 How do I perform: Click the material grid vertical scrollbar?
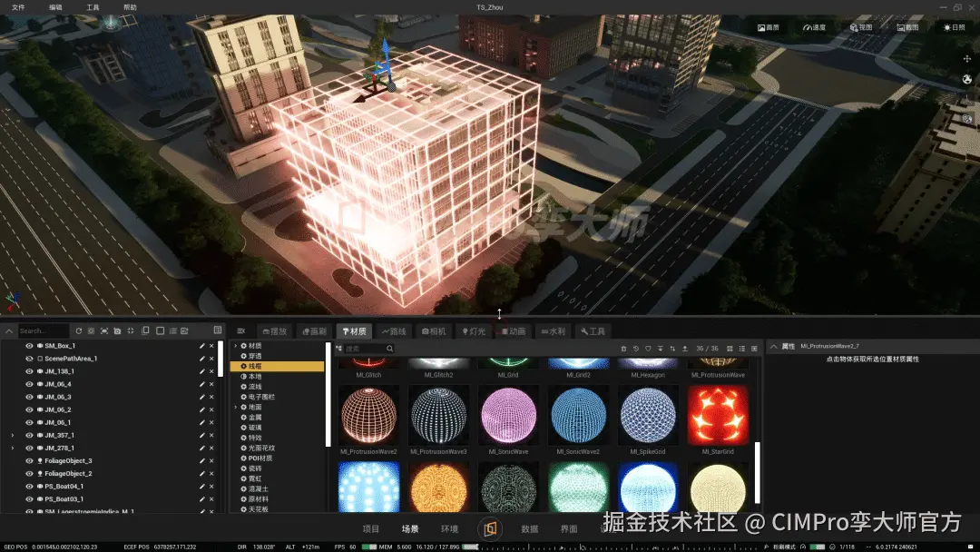758,472
